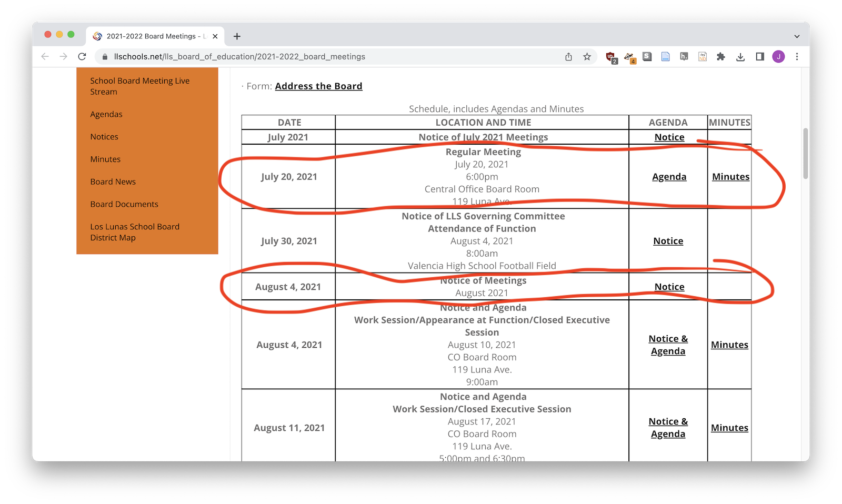Open Minutes for the August 17 session
The image size is (842, 504).
click(729, 428)
